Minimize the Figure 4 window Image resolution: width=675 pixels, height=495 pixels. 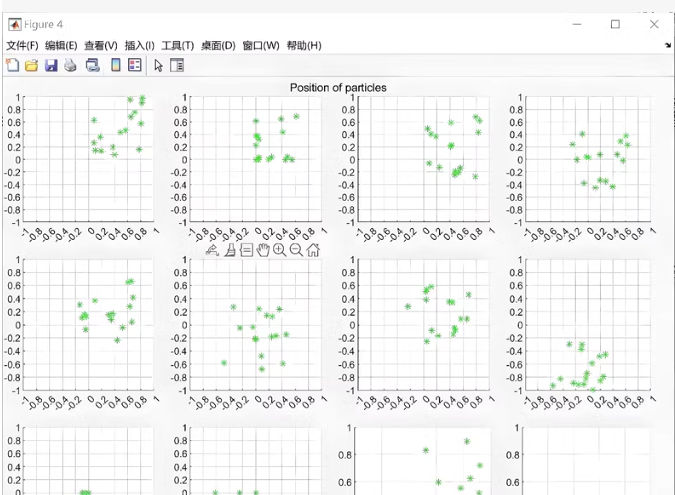point(577,24)
